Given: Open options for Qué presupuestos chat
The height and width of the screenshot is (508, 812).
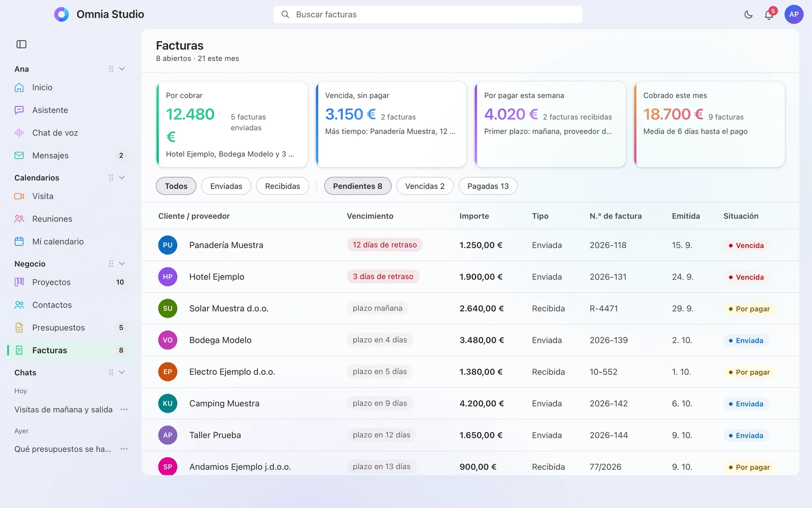Looking at the screenshot, I should click(124, 449).
